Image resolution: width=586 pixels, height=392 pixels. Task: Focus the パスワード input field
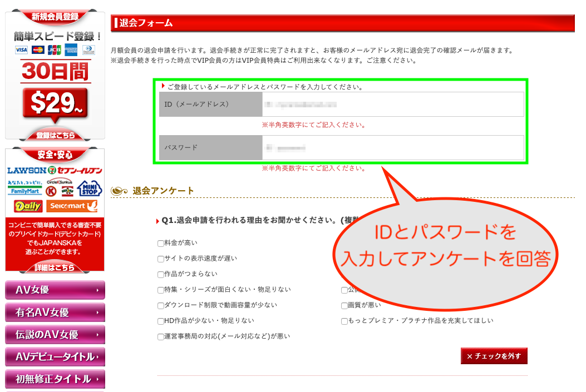(x=392, y=148)
